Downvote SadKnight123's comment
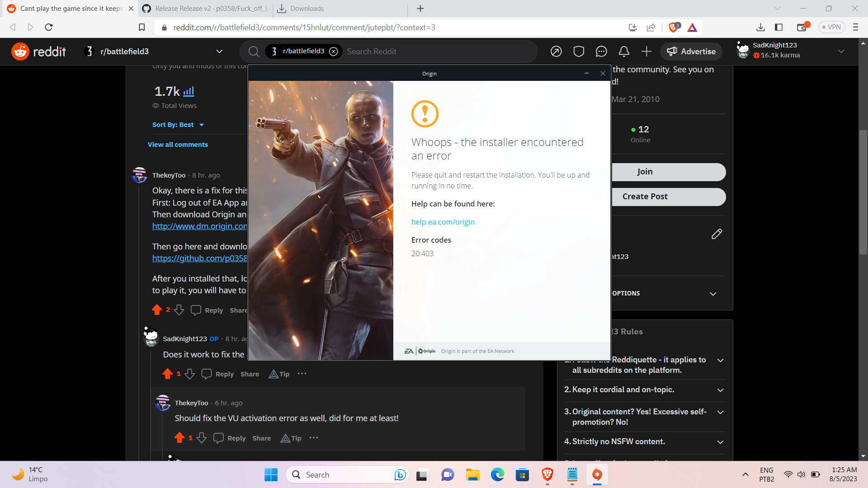Screen dimensions: 868x488 189,374
